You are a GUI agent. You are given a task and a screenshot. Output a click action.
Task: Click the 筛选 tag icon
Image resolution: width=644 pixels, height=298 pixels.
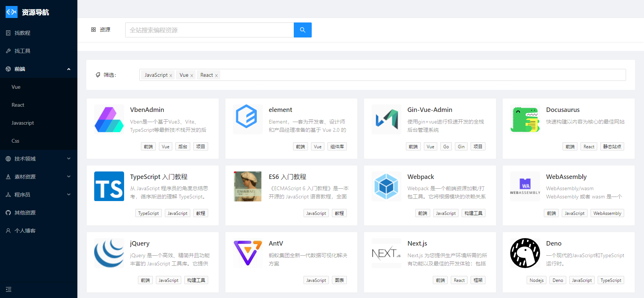tap(98, 75)
